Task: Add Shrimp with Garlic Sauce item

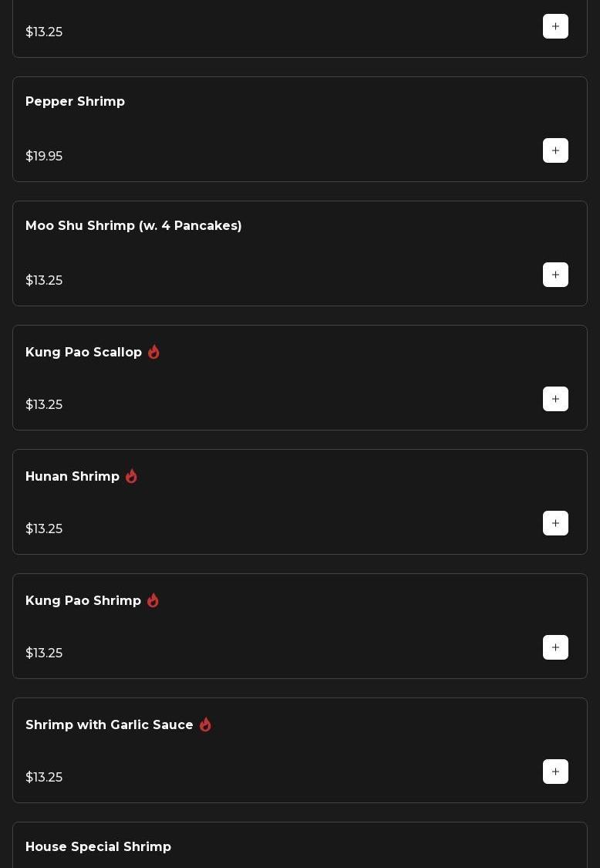Action: (x=555, y=772)
